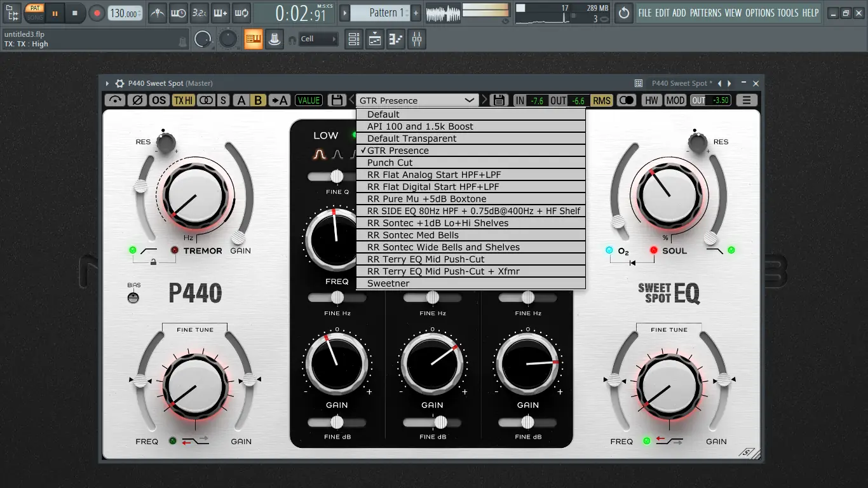Go to the next preset arrow
Viewport: 868px width, 488px height.
click(485, 100)
